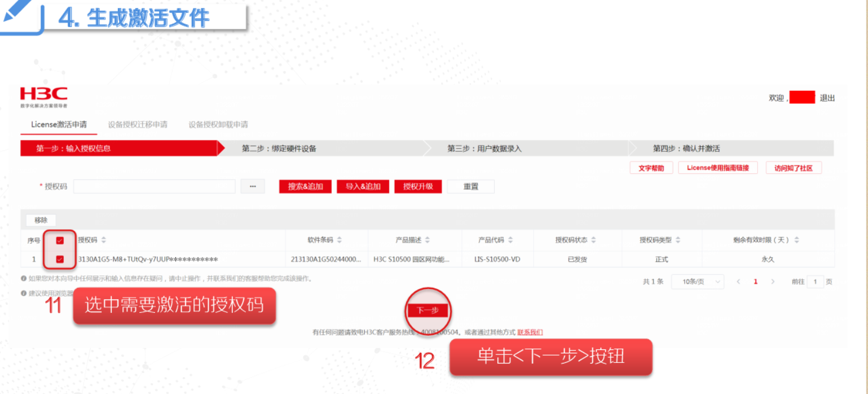
Task: Click product code LIS-S10500-VD cell
Action: pos(497,260)
